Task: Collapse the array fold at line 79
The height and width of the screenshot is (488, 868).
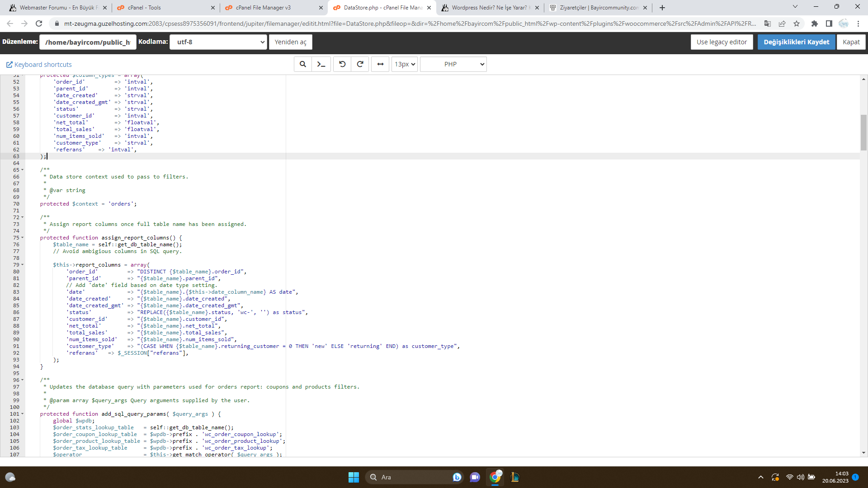Action: click(x=23, y=265)
